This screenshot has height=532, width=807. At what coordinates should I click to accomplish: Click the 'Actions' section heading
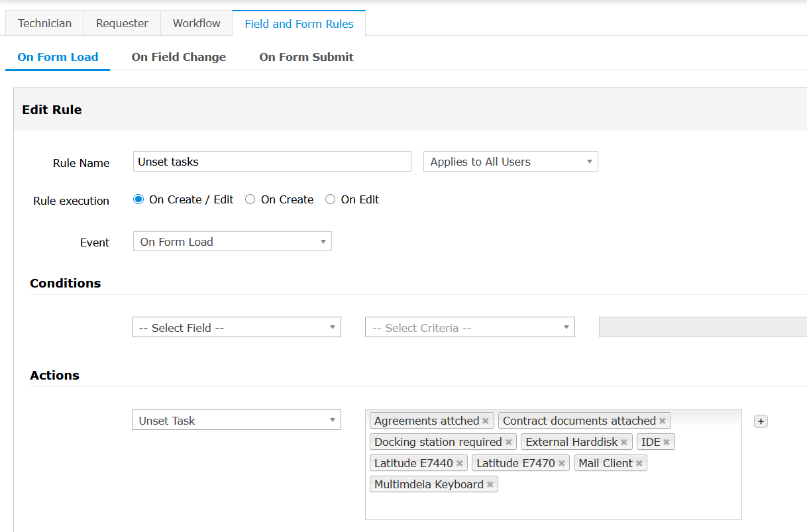(54, 376)
